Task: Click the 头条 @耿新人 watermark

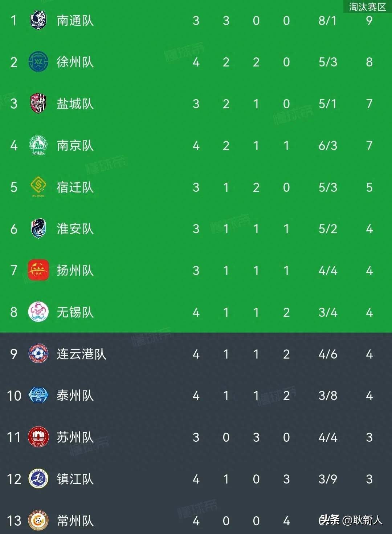Action: 351,520
